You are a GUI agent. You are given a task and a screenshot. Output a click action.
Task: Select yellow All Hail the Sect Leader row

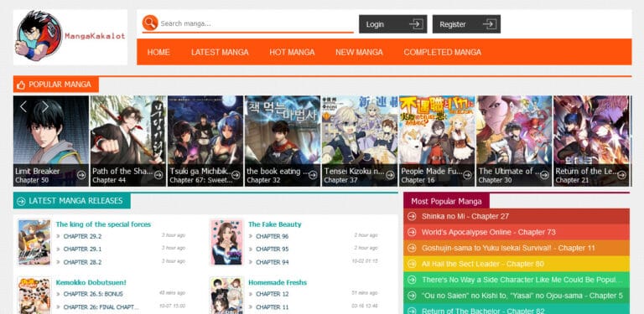coord(517,264)
